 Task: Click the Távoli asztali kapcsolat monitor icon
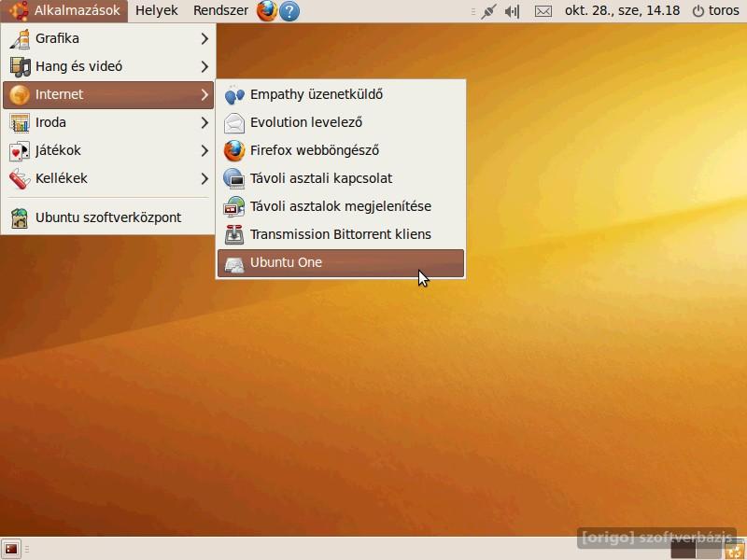pos(234,179)
